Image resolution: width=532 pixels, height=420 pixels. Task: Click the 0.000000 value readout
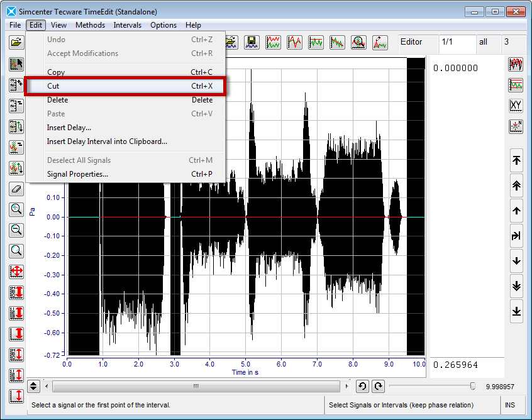click(x=455, y=68)
